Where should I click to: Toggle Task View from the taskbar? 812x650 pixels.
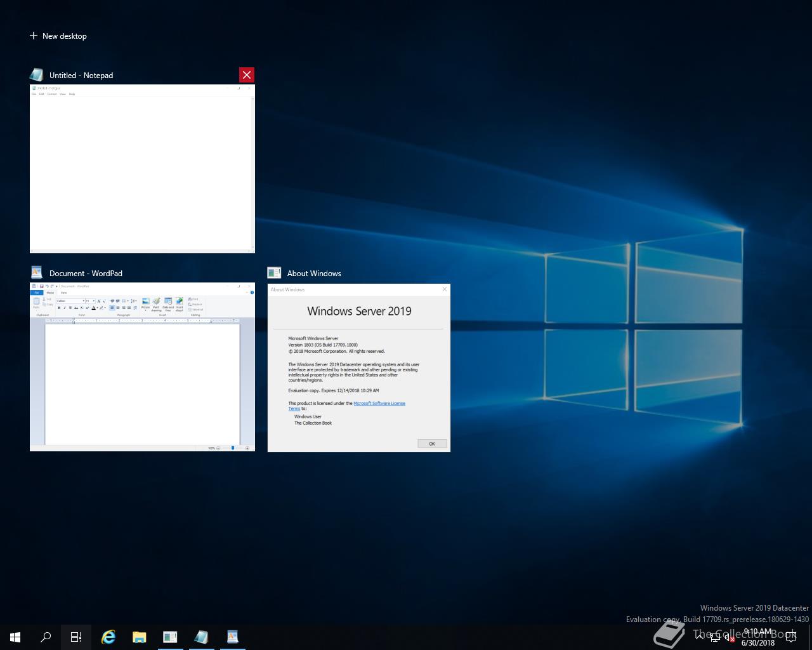pos(76,637)
